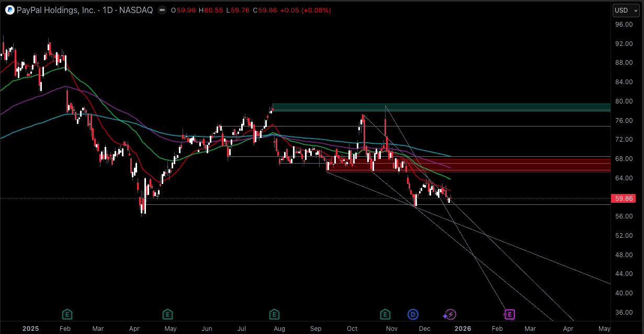This screenshot has width=644, height=334.
Task: Click 'Dec' label on the time axis
Action: tap(424, 329)
